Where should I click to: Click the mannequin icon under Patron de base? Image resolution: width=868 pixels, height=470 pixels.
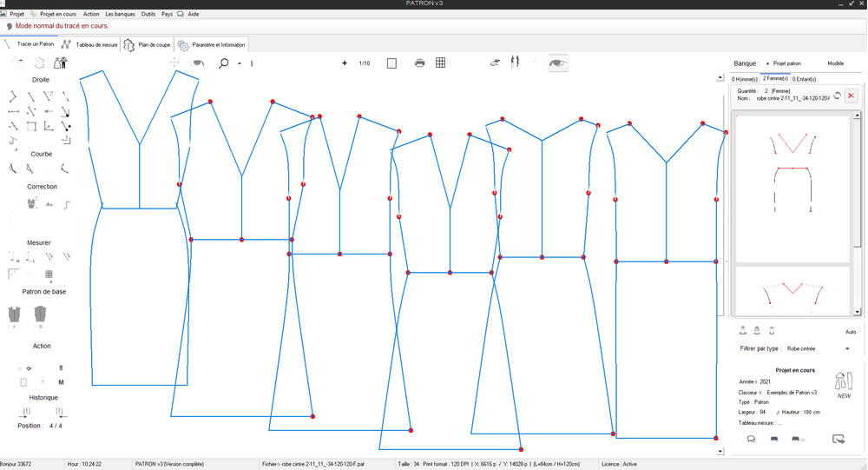(x=15, y=315)
